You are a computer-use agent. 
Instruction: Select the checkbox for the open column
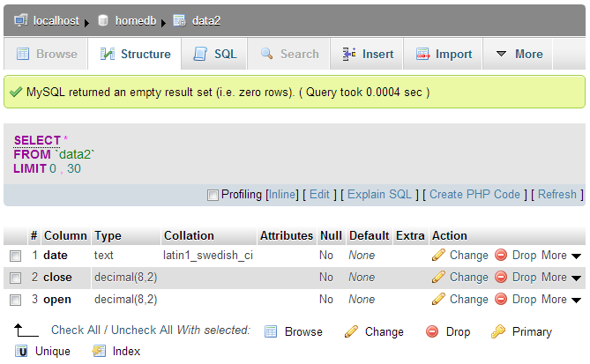tap(15, 300)
